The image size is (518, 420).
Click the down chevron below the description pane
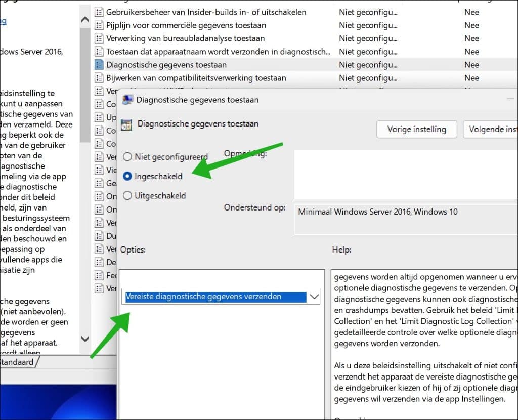point(85,339)
